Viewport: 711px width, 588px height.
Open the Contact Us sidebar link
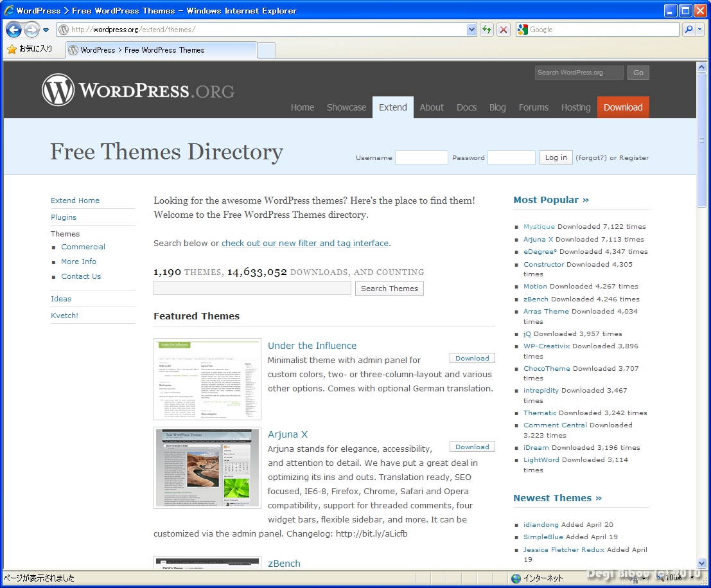[81, 276]
